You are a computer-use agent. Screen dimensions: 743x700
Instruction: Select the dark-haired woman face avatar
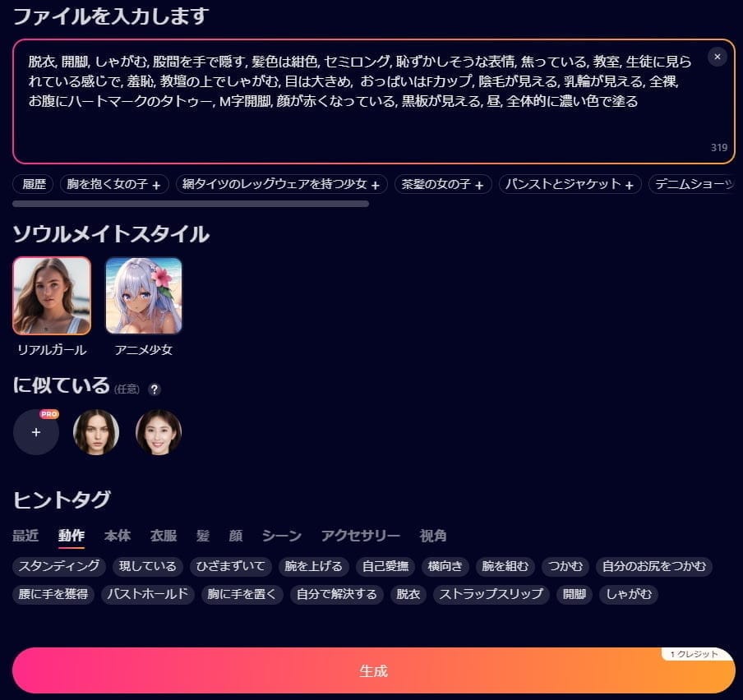(x=96, y=432)
